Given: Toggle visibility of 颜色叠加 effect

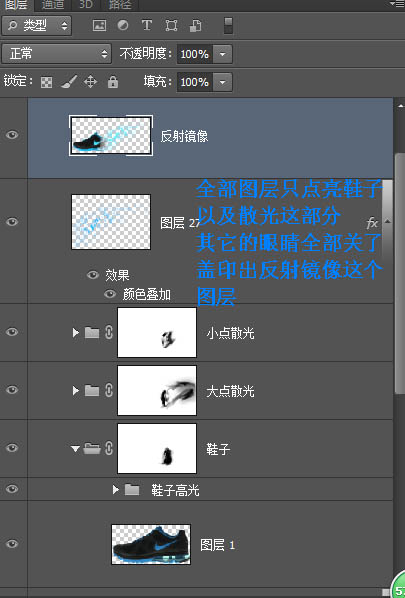Looking at the screenshot, I should [110, 294].
